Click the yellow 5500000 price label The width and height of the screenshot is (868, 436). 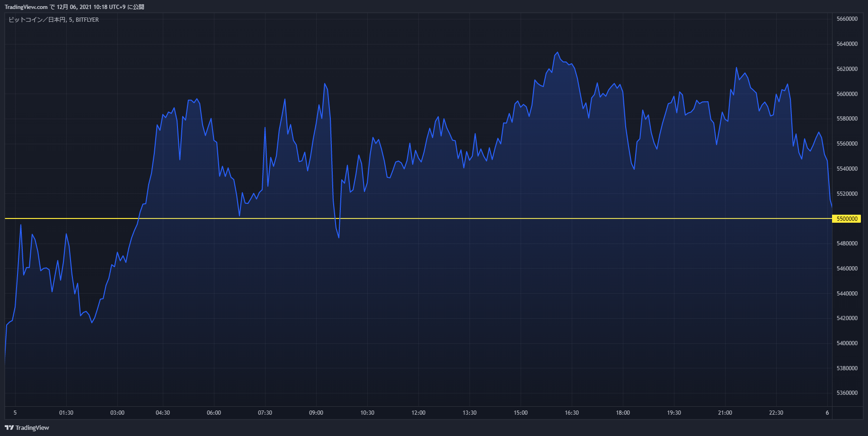tap(847, 219)
